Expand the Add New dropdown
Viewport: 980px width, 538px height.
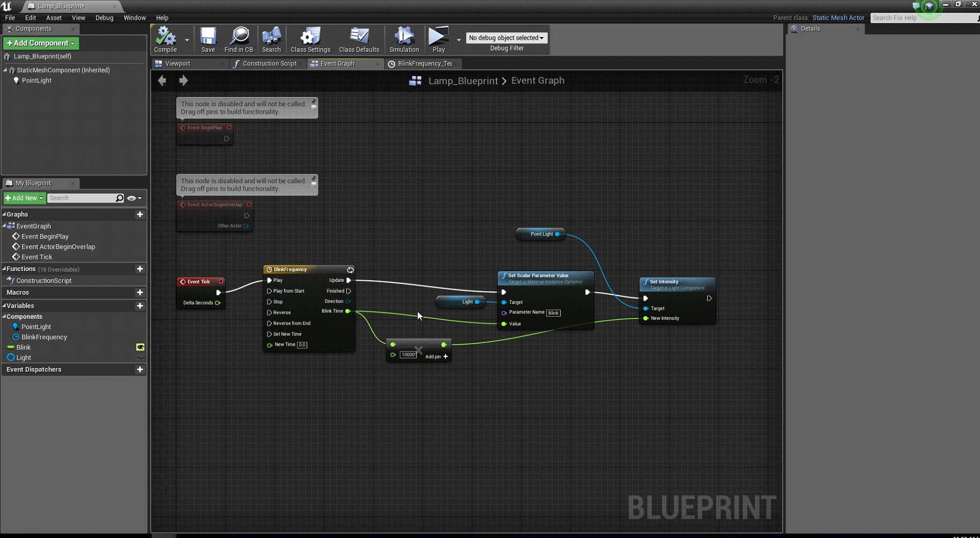(x=24, y=198)
